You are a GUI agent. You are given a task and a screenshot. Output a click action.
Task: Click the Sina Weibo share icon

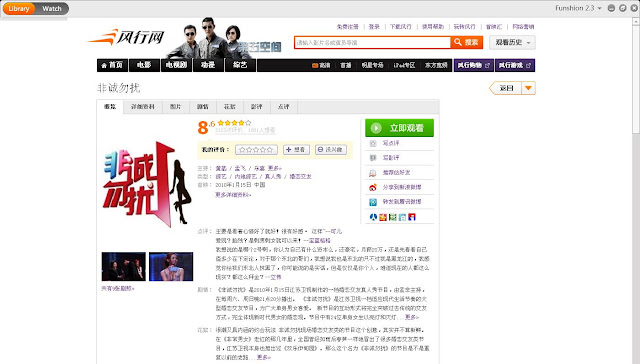pyautogui.click(x=373, y=187)
